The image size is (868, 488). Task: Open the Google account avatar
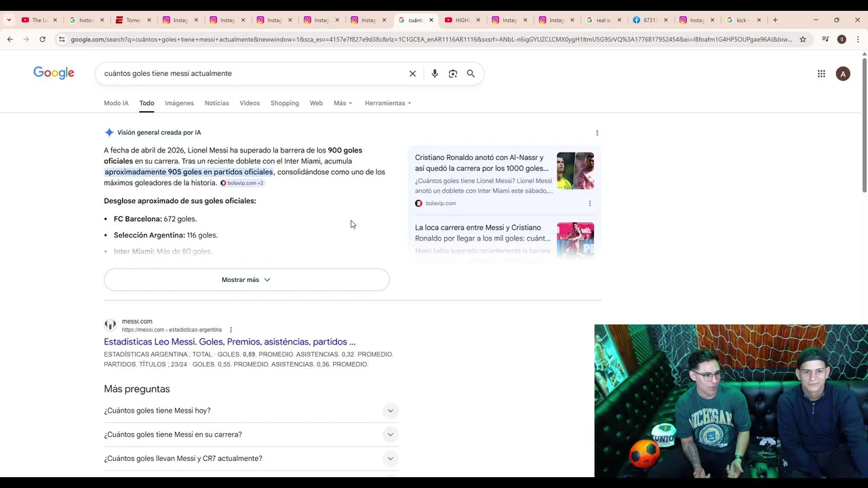[843, 74]
